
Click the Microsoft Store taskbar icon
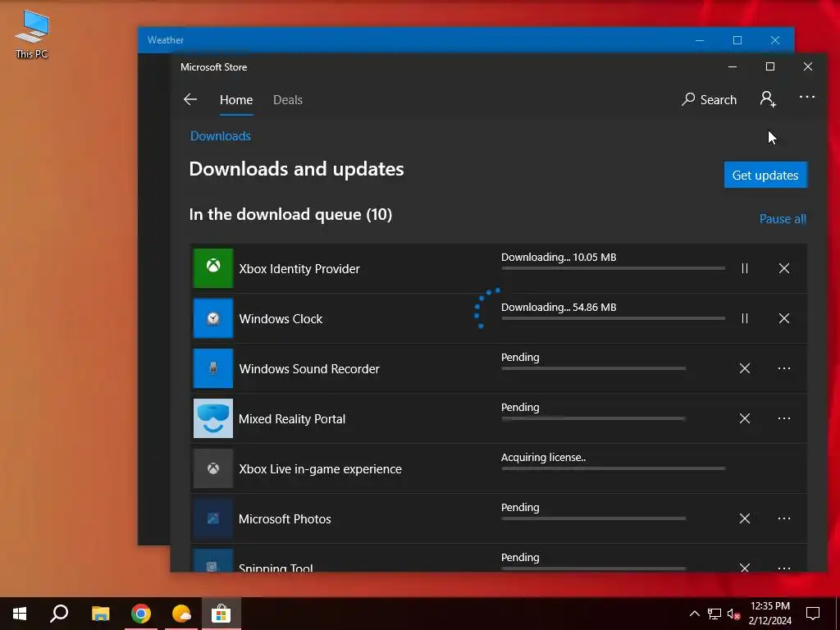(221, 614)
